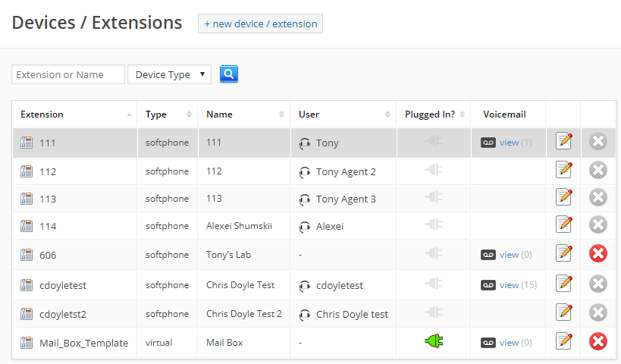Edit extension 111 using pencil icon
Viewport: 621px width, 364px height.
coord(563,142)
